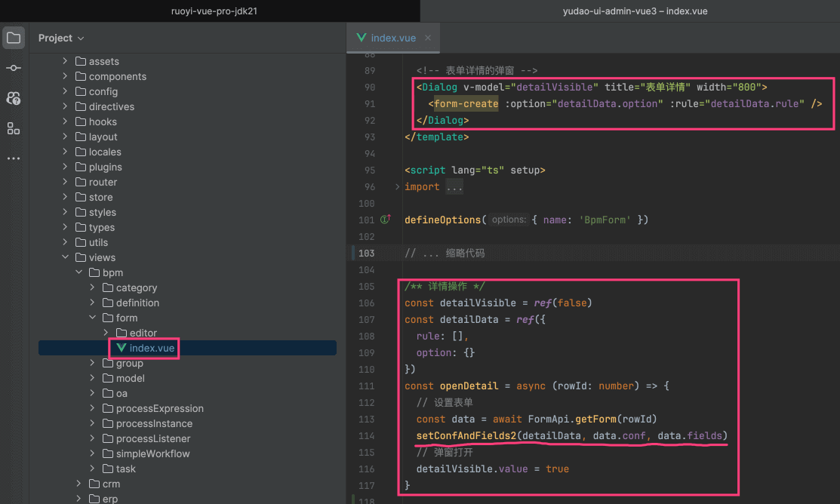Click the gutter icon beside defineOptions line

[x=386, y=220]
